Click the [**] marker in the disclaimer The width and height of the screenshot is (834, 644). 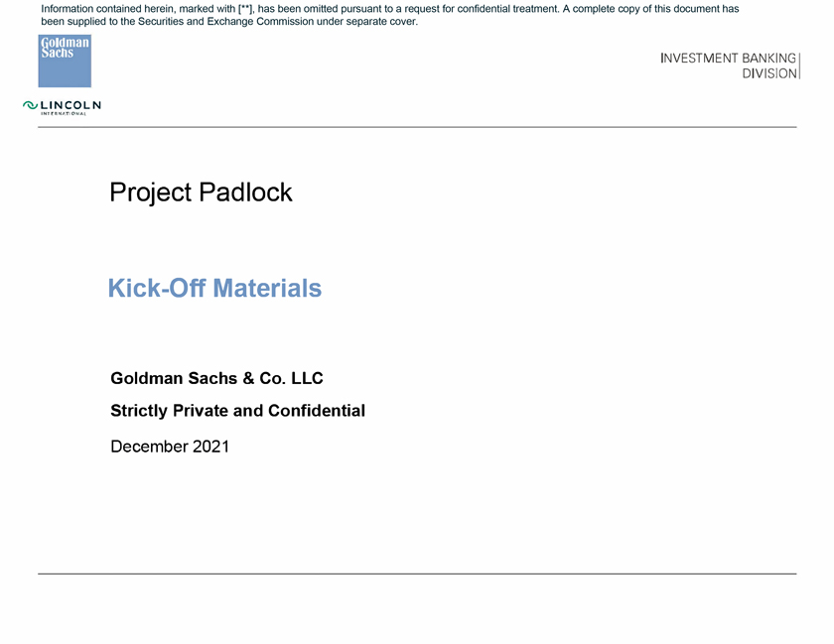[x=244, y=9]
